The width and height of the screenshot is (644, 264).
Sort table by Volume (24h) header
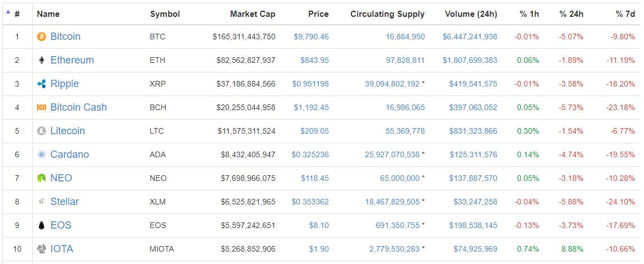(471, 14)
